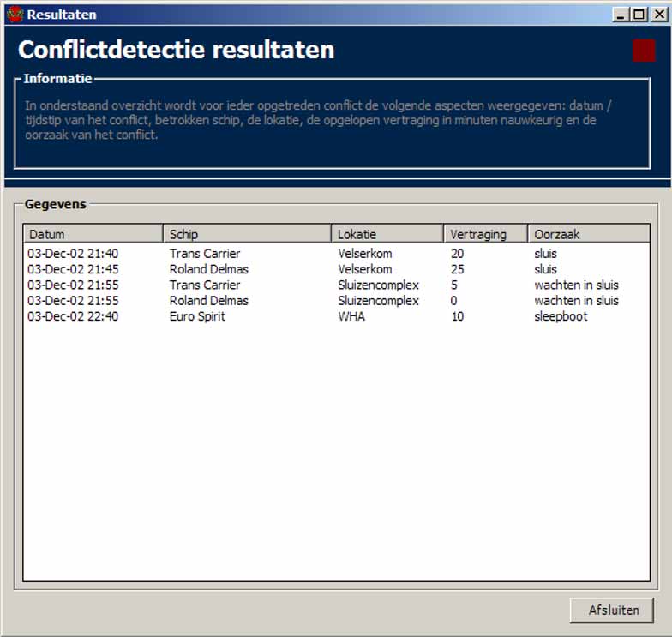Sort table by the Datum column header
The image size is (672, 637).
pos(93,234)
